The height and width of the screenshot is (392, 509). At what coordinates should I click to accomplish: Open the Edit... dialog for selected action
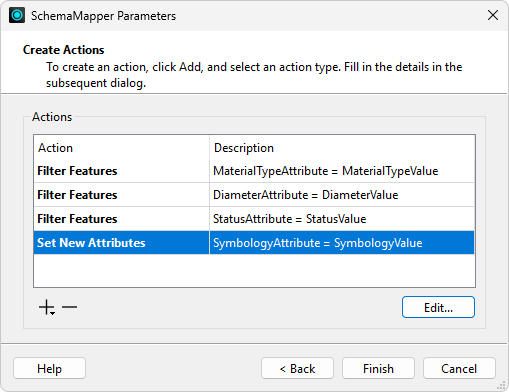(x=438, y=307)
